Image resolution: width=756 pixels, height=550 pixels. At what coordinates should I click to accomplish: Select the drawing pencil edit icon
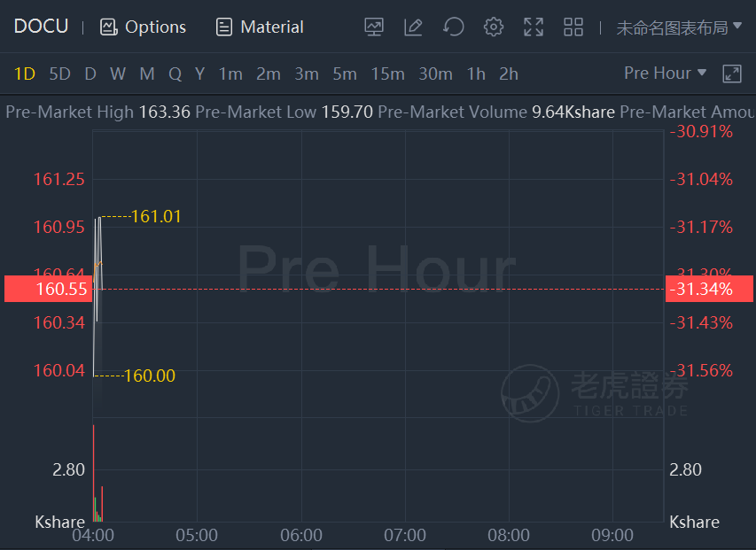tap(413, 27)
